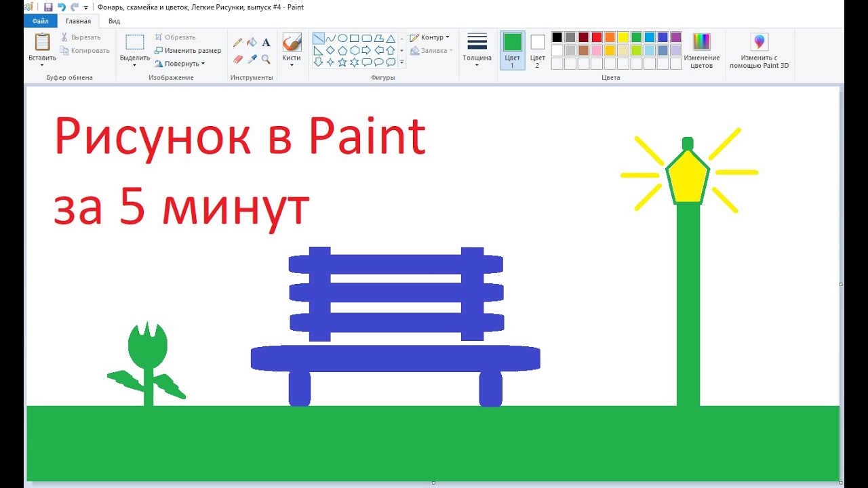Select the Rectangle shape
The width and height of the screenshot is (868, 488).
(354, 38)
